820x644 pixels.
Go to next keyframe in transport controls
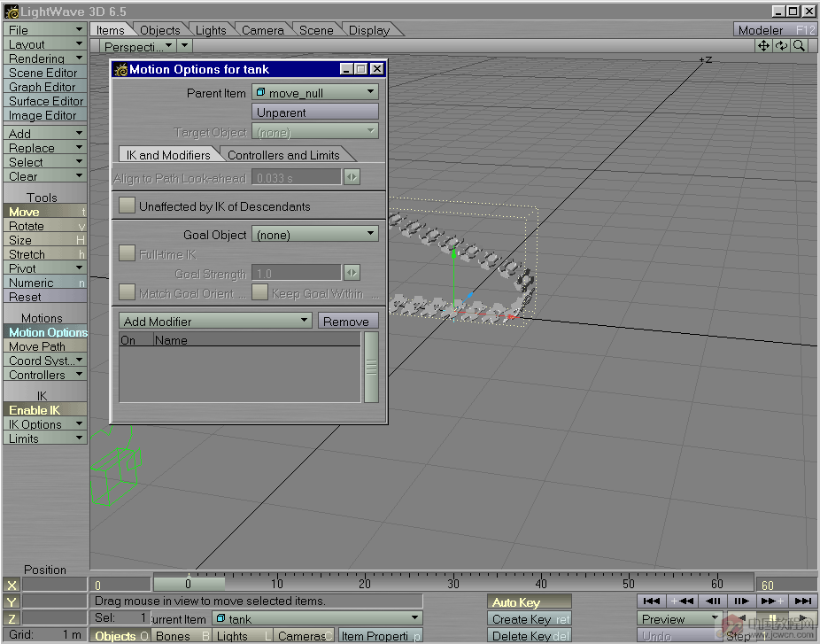coord(772,601)
